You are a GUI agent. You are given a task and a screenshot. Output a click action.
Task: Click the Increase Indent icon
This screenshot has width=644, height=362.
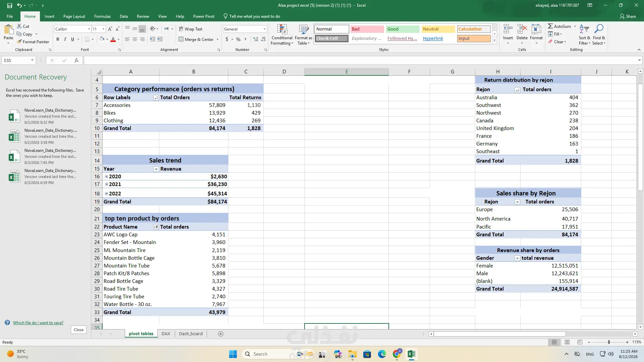tap(160, 39)
